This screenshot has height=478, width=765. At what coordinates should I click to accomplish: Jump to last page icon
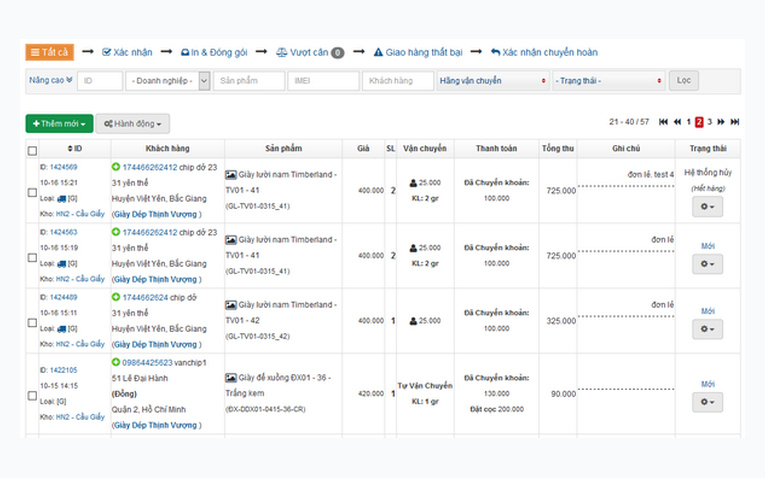tap(735, 122)
